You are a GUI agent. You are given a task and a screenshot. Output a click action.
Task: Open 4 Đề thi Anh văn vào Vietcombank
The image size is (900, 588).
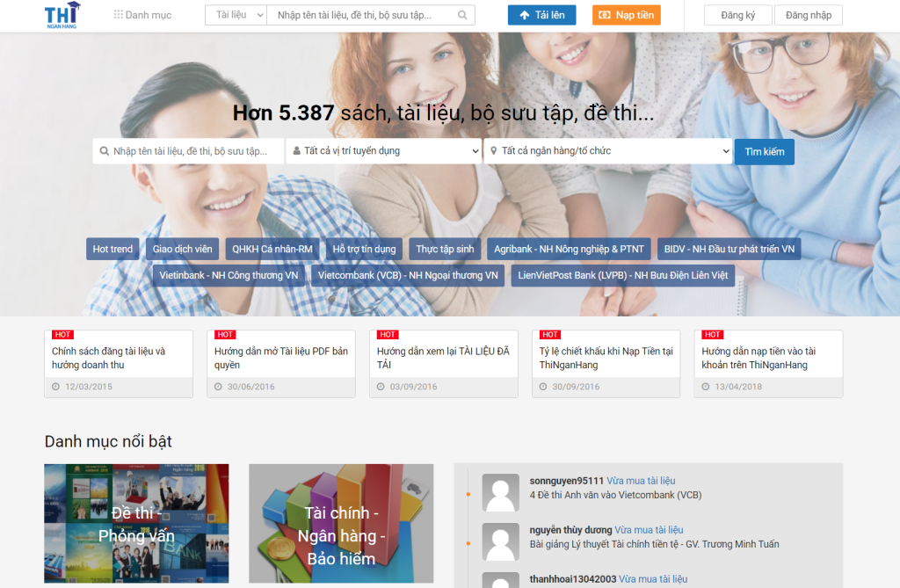point(615,495)
